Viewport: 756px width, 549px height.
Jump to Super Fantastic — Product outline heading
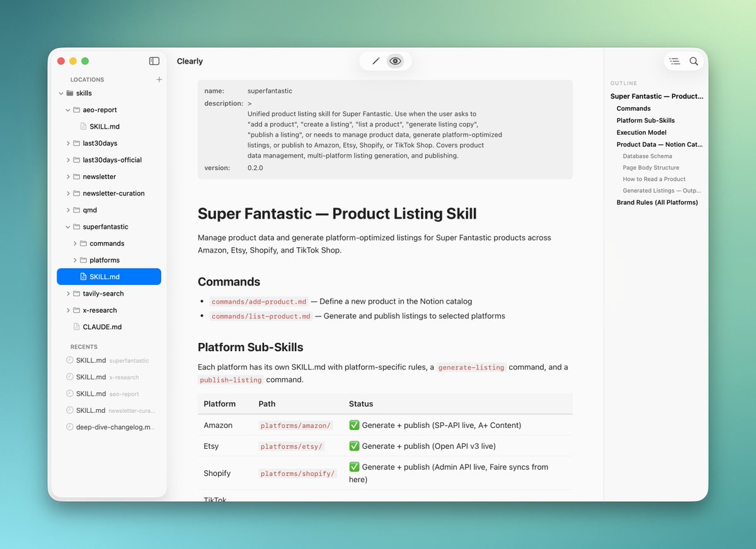[x=657, y=96]
